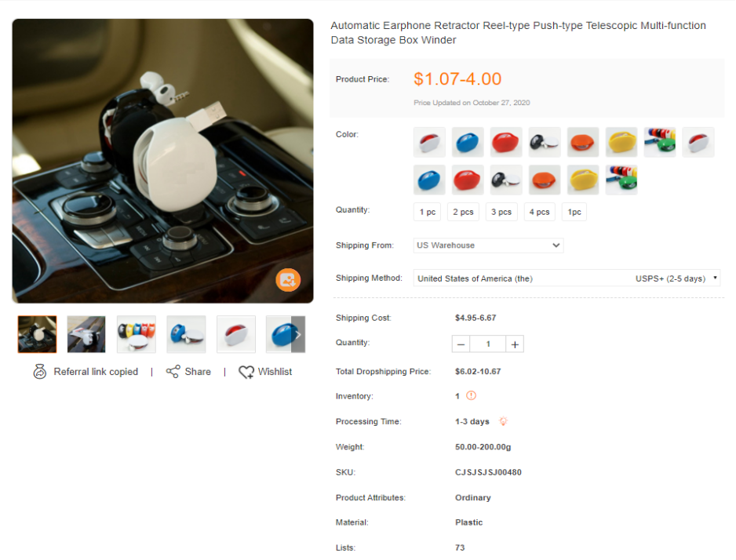Choose the yellow color swatch in first row
The image size is (736, 560).
(621, 142)
